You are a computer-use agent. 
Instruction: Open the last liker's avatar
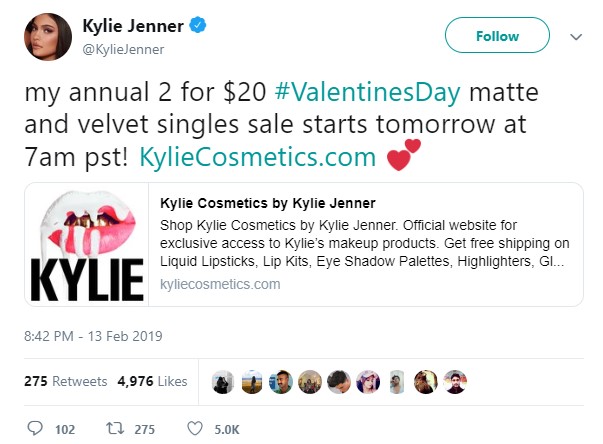click(455, 382)
